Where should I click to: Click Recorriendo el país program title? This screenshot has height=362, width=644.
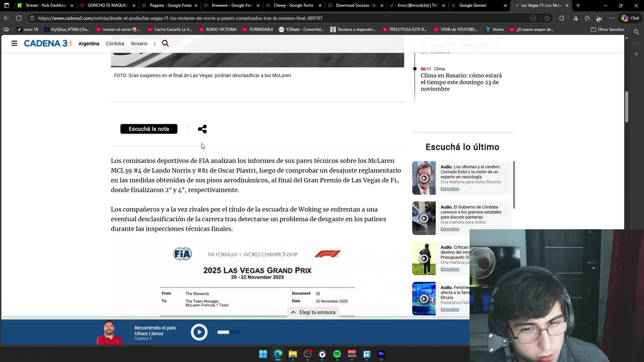coord(155,328)
